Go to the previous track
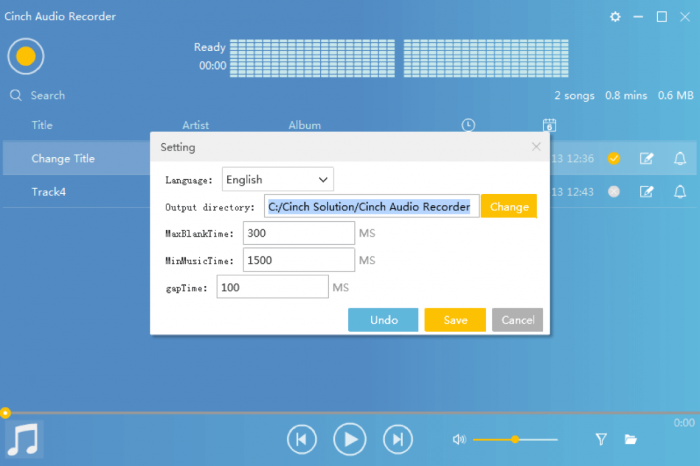This screenshot has height=466, width=700. 302,439
